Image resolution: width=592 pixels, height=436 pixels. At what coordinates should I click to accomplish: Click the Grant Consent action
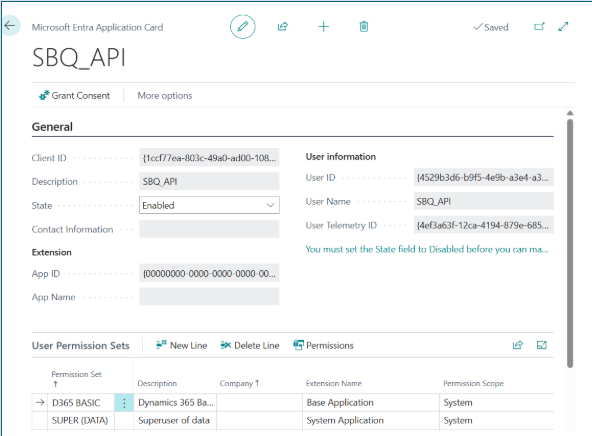[74, 96]
